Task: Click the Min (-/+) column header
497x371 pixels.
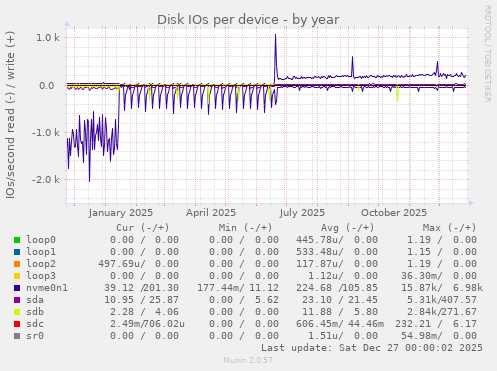Action: pos(245,228)
